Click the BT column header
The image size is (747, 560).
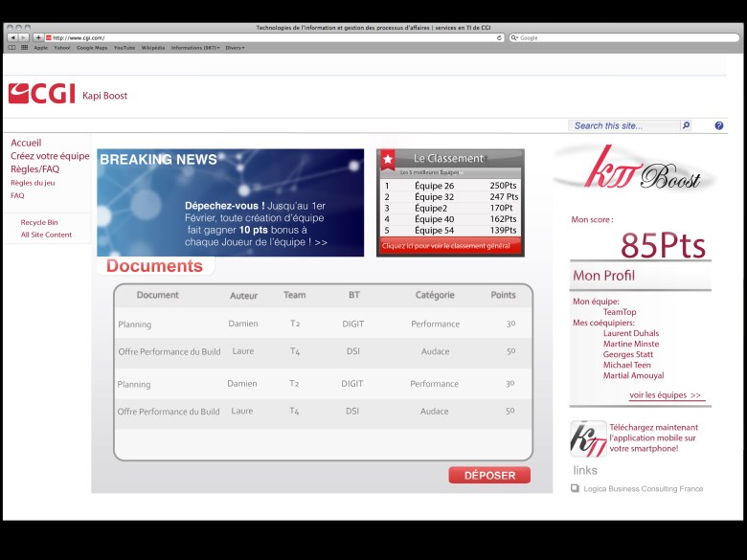click(x=353, y=295)
